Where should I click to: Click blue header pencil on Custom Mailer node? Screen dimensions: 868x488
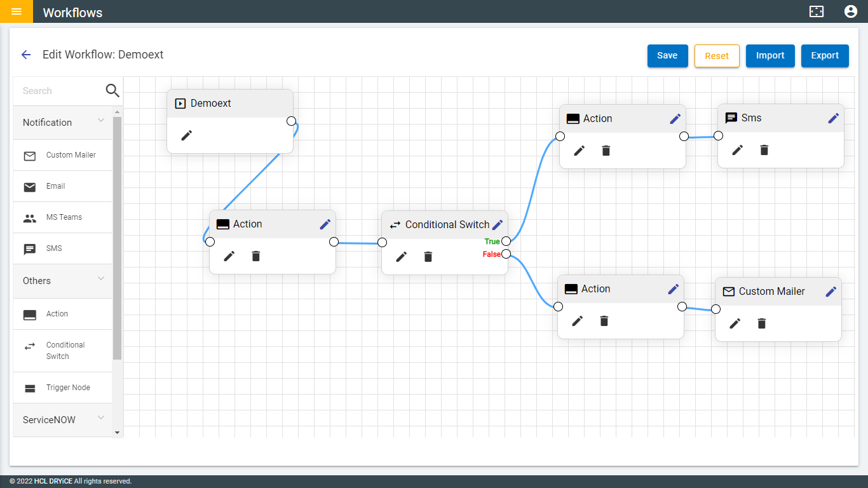pos(831,291)
